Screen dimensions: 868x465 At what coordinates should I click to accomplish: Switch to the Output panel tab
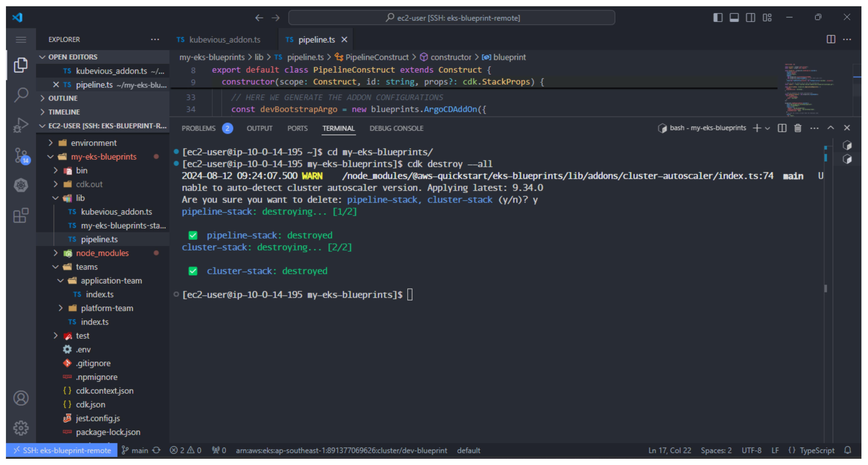(259, 128)
